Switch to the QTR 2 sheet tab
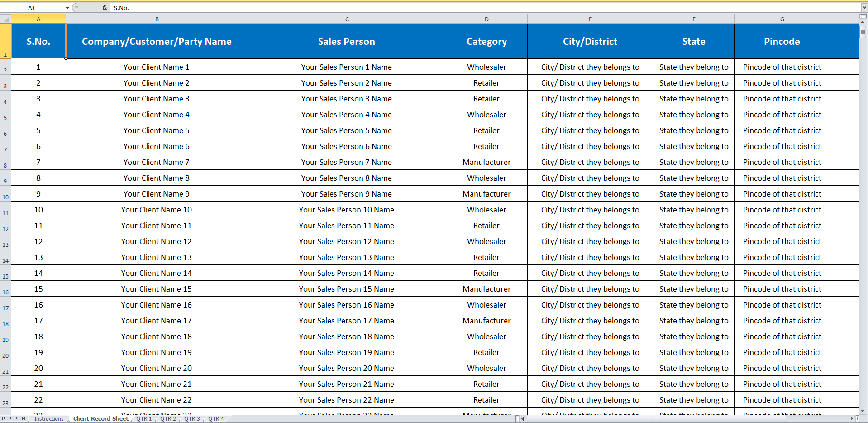This screenshot has height=423, width=868. [x=168, y=418]
